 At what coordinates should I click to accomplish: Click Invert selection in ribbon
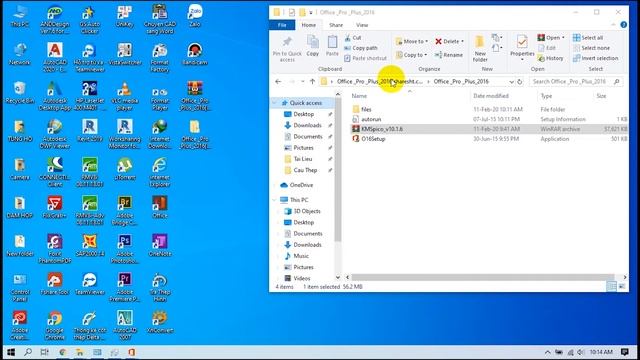pos(596,58)
